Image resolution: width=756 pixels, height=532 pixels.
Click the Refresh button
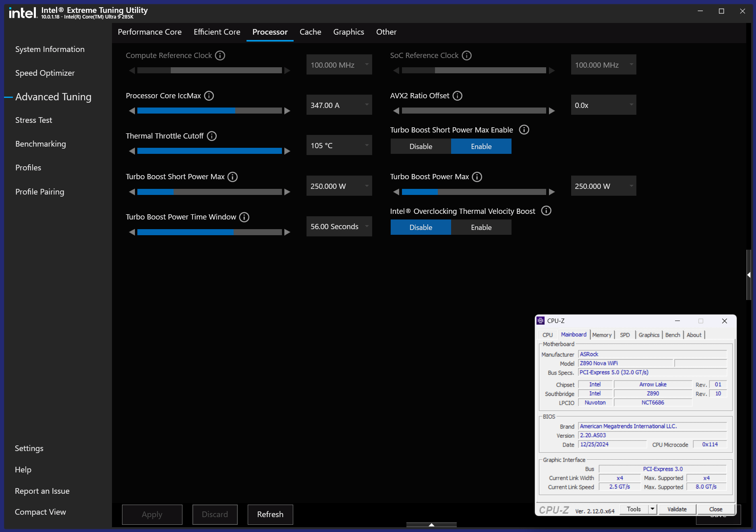[x=270, y=514]
